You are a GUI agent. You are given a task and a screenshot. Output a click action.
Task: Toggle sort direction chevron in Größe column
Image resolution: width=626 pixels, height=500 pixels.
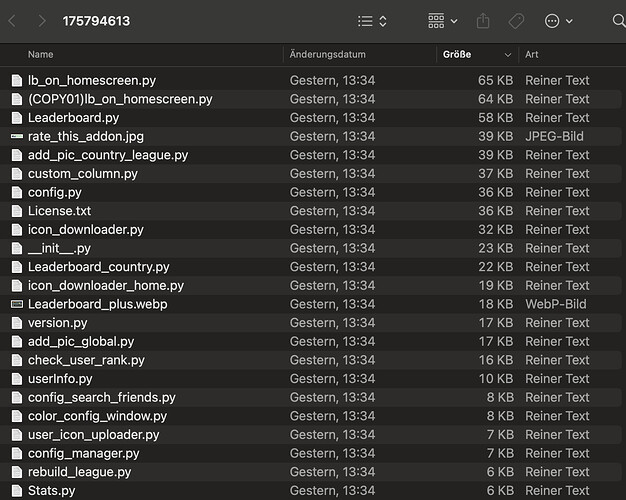pos(507,55)
